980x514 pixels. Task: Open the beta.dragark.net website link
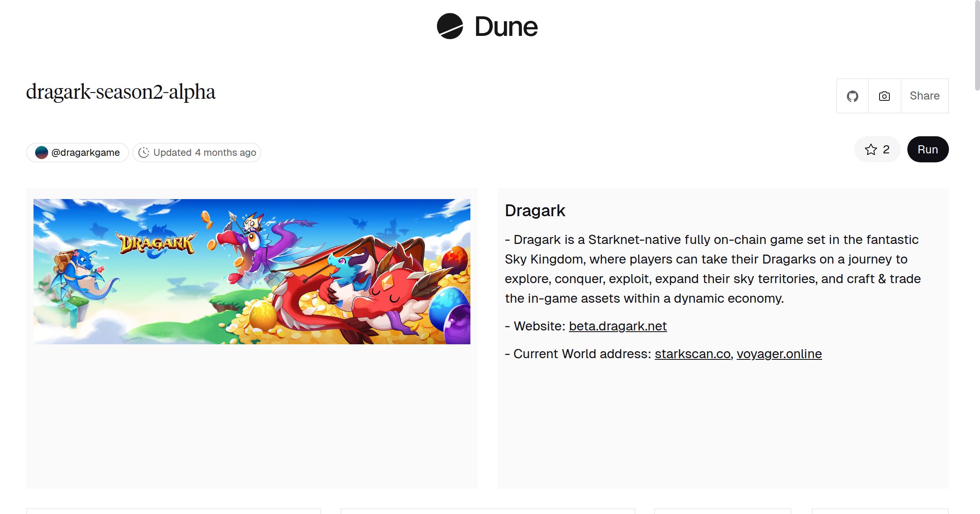617,326
